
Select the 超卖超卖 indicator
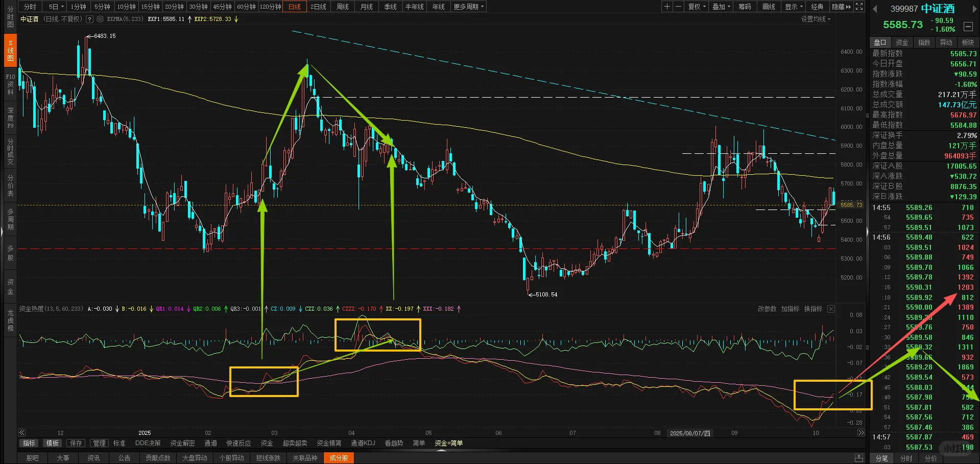[295, 443]
